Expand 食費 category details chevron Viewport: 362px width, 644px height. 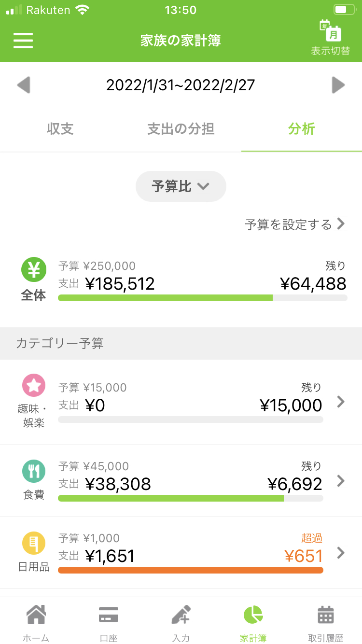341,480
